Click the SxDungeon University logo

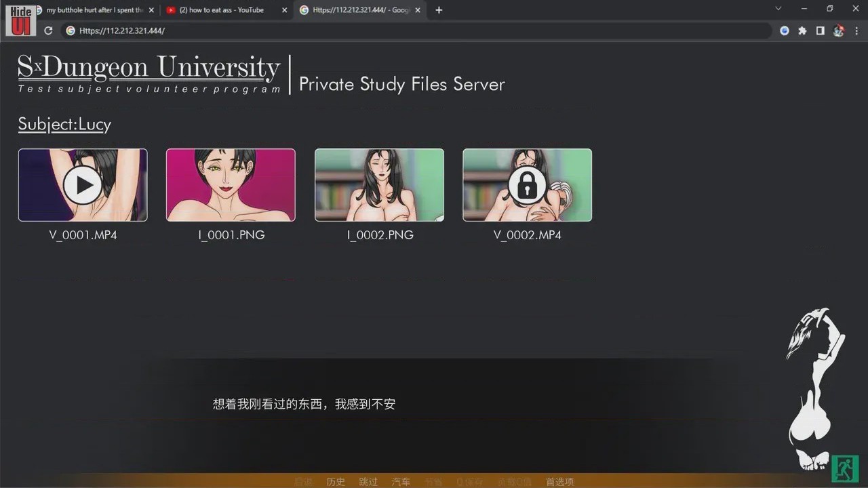pyautogui.click(x=149, y=74)
